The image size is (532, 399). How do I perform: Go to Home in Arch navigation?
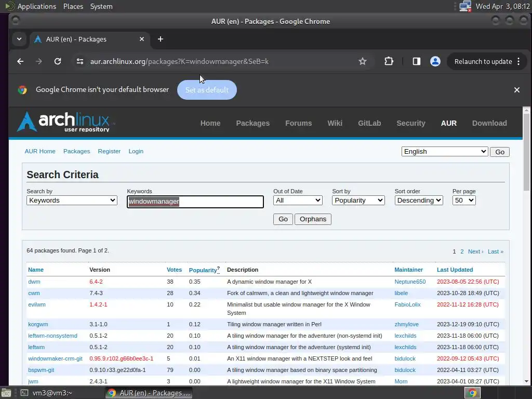[210, 123]
